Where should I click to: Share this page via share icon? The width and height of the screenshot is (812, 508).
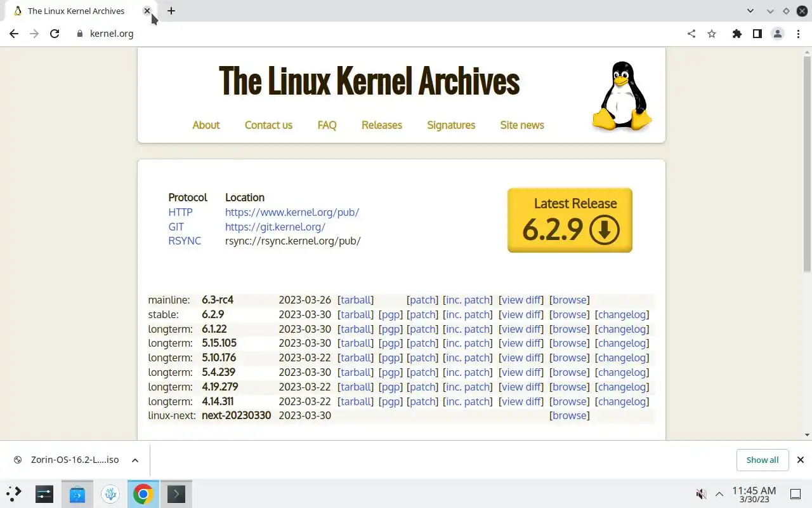coord(691,34)
